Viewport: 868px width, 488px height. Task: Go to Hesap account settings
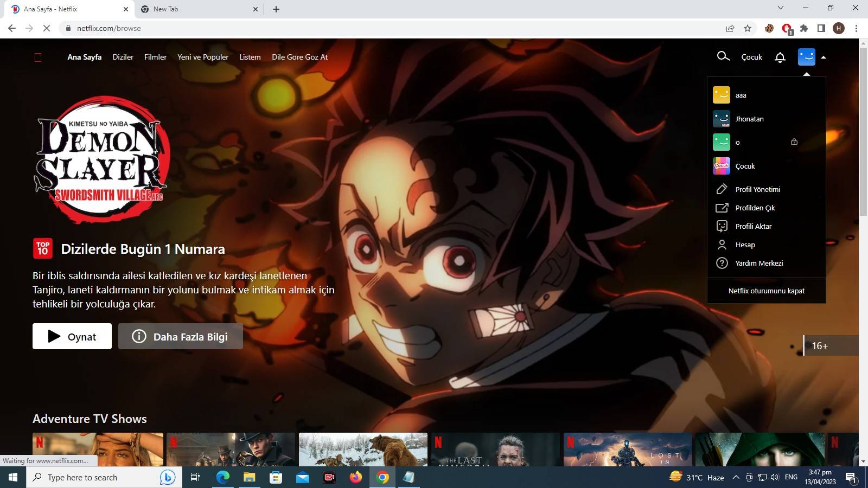745,245
